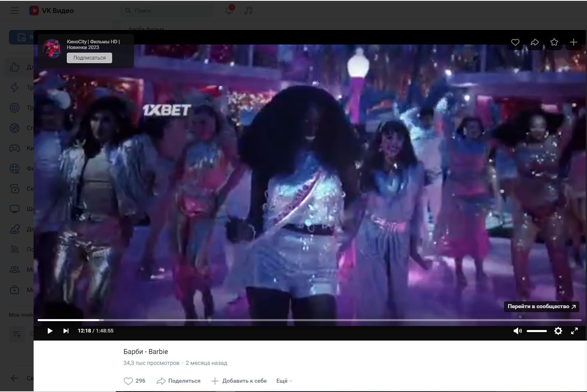Like the video with 296 likes

tap(134, 381)
